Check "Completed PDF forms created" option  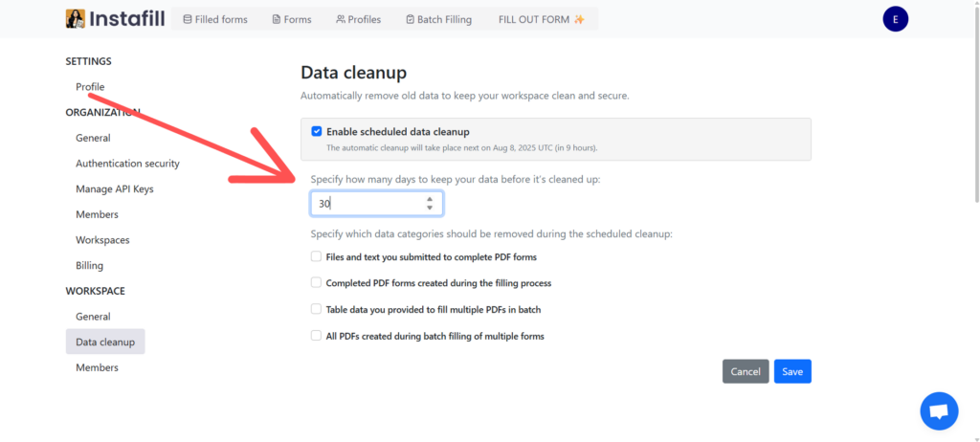click(x=316, y=282)
